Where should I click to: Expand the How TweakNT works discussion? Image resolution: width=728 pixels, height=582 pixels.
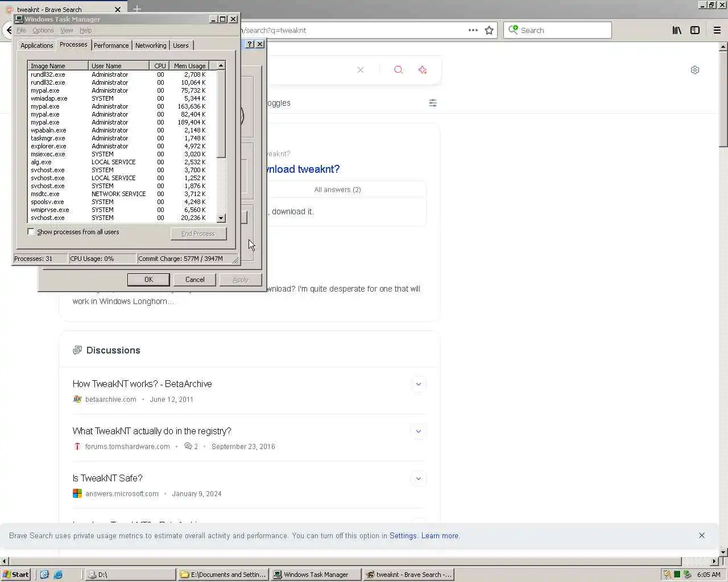coord(418,384)
